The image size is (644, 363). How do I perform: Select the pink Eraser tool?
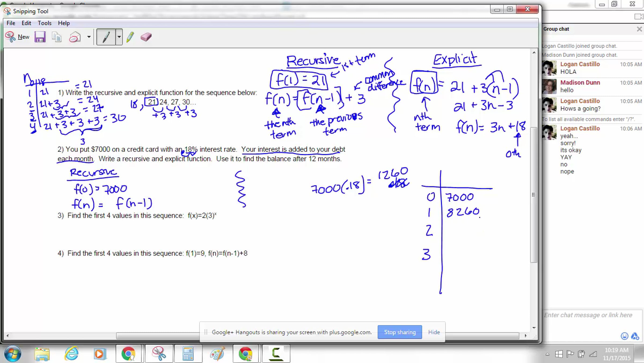pyautogui.click(x=146, y=37)
